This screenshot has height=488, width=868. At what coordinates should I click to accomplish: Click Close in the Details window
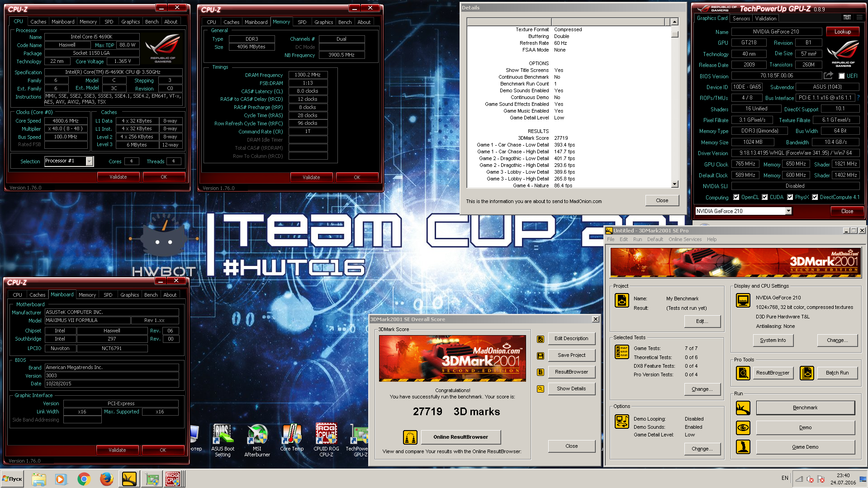[662, 201]
